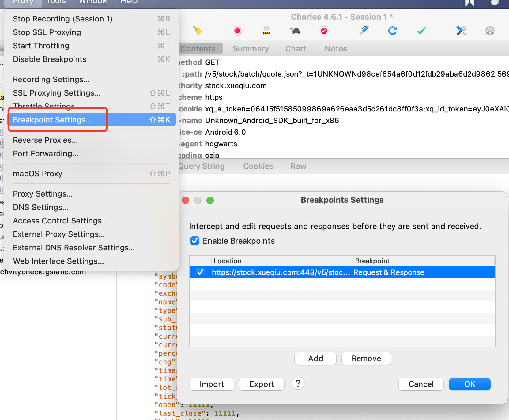Open the Cookies tab

coord(258,166)
